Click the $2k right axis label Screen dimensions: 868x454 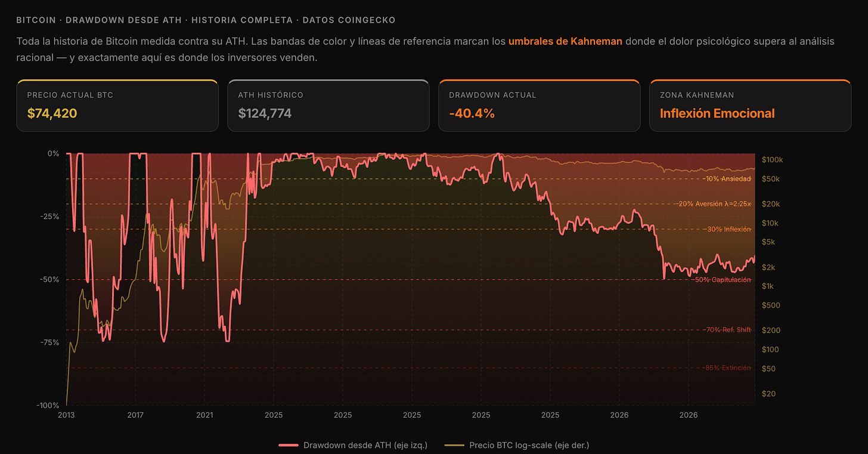coord(769,267)
